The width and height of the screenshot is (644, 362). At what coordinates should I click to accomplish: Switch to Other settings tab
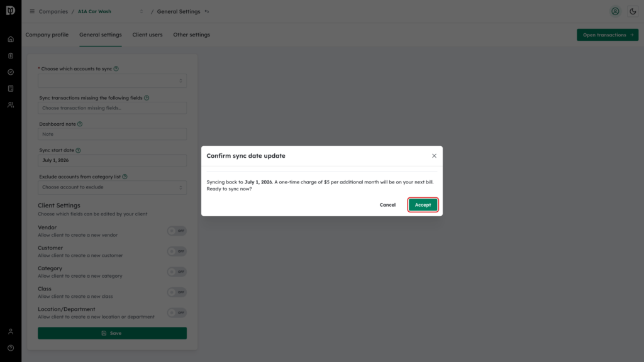[x=191, y=35]
